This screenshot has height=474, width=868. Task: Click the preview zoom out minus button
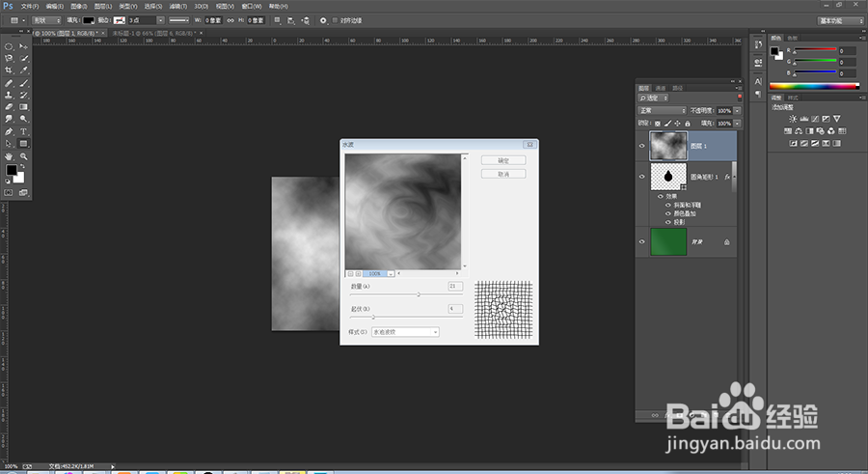pyautogui.click(x=350, y=274)
